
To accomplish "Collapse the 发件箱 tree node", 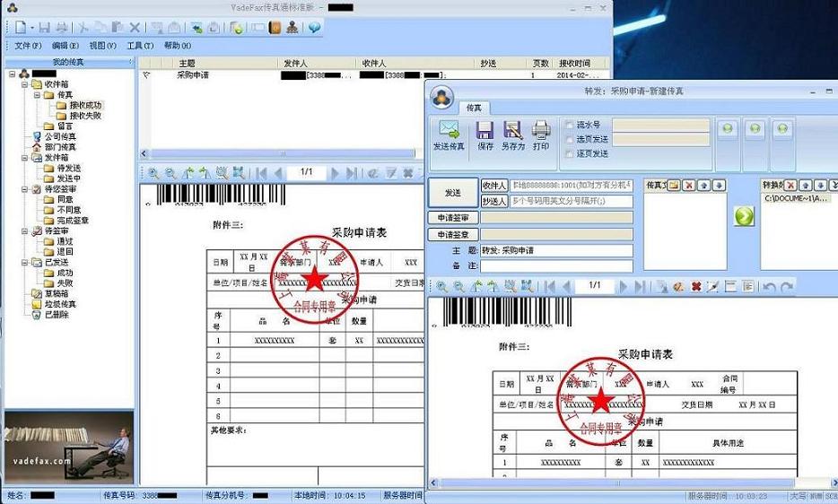I will pyautogui.click(x=24, y=158).
